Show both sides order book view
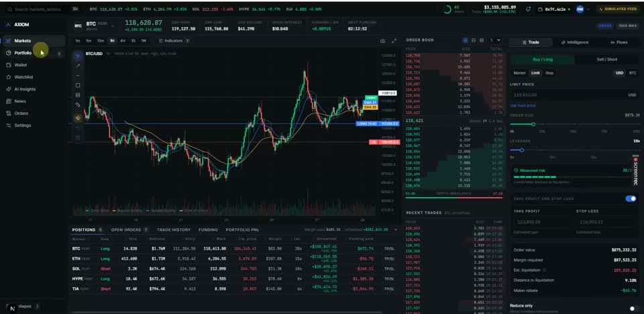644x314 pixels. [466, 40]
